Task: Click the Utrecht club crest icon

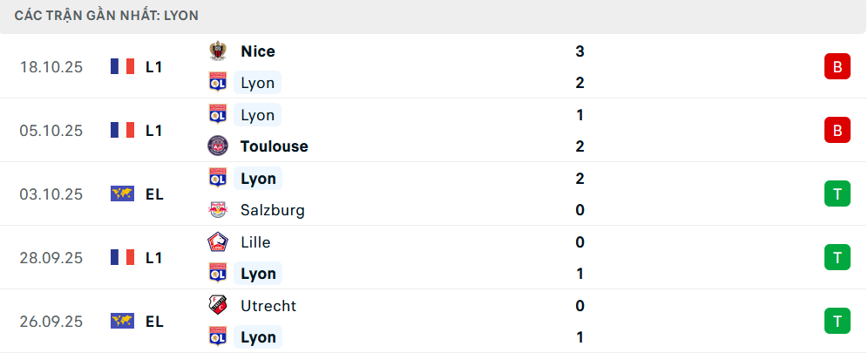Action: pyautogui.click(x=218, y=306)
